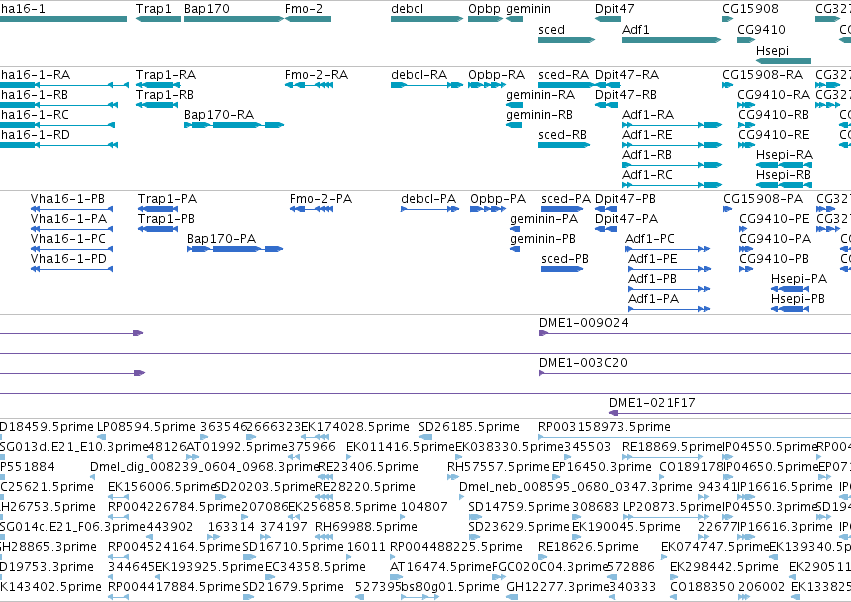Select the CG9410 gene label
Screen dimensions: 851x602
pos(761,29)
